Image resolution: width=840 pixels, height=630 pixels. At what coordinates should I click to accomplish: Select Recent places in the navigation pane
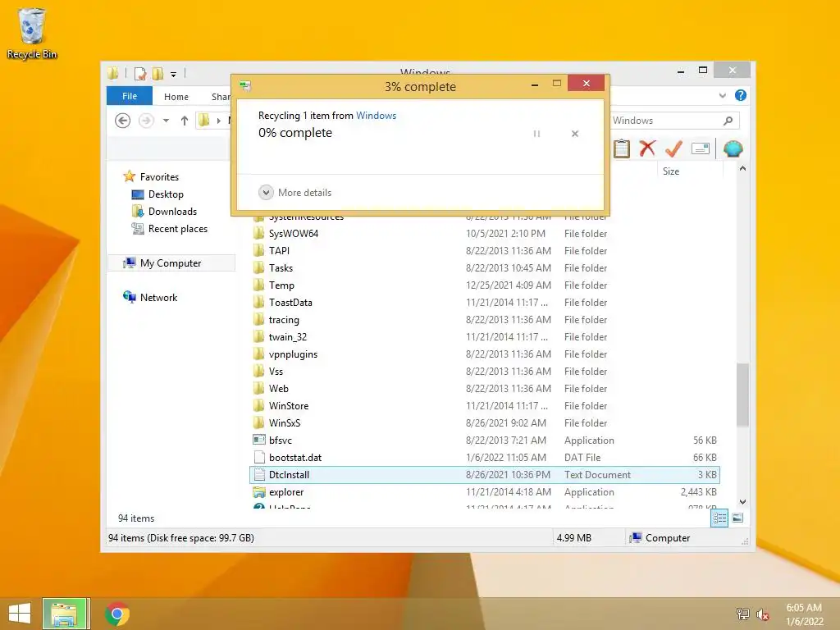tap(178, 229)
